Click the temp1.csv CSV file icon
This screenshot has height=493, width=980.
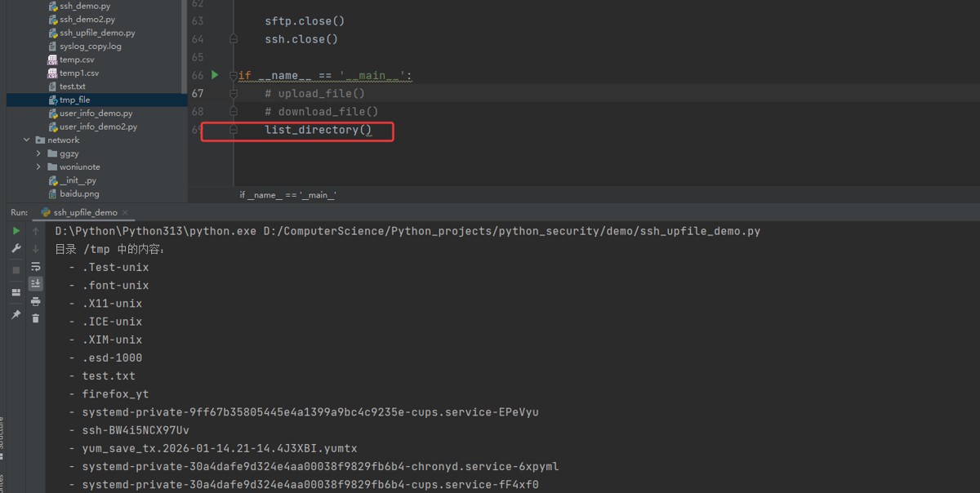(x=52, y=73)
